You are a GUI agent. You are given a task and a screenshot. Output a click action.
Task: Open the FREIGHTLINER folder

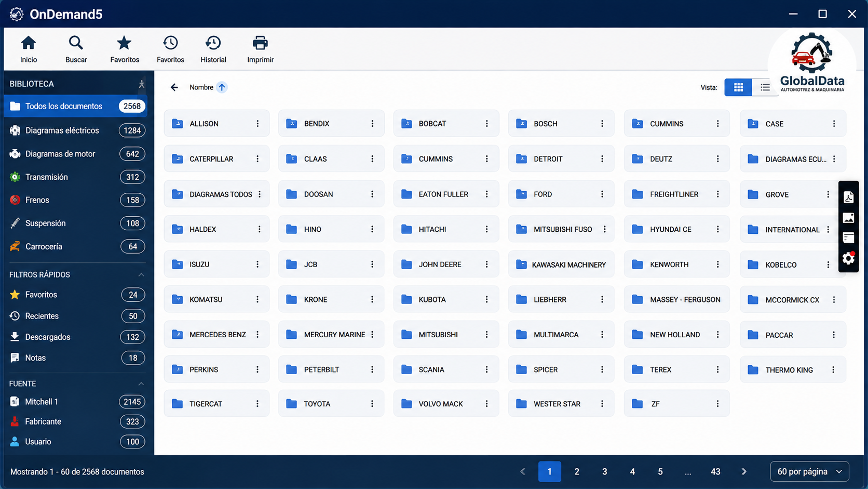click(x=676, y=194)
